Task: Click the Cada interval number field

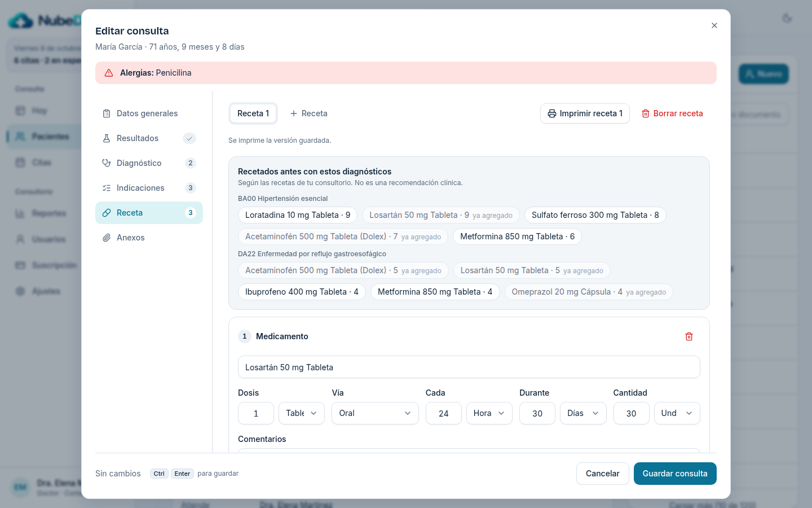Action: coord(444,413)
